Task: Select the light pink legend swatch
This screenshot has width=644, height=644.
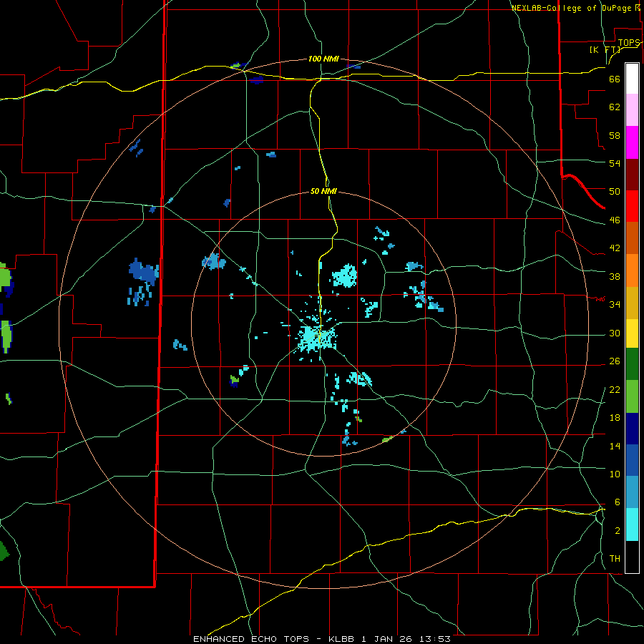Action: point(632,110)
